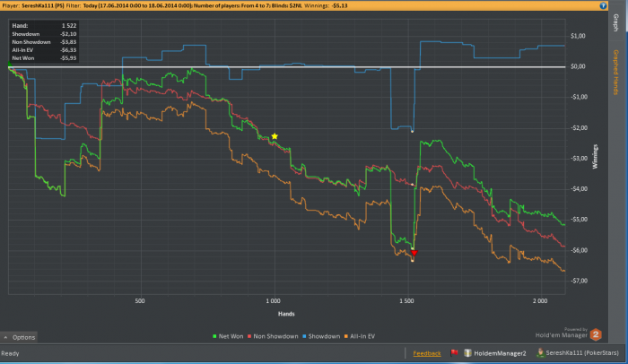Click the SereshKa111 player avatar icon
The height and width of the screenshot is (364, 628).
[540, 352]
